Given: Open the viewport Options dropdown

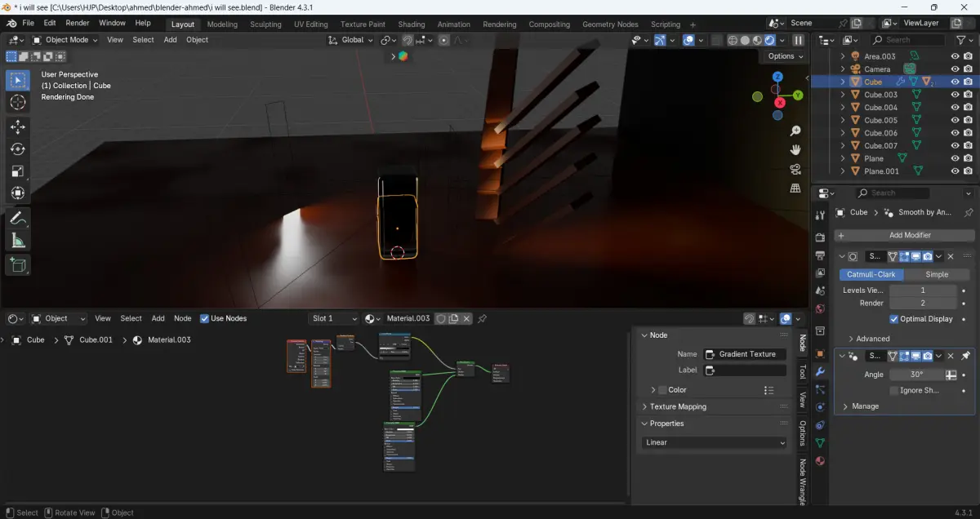Looking at the screenshot, I should (x=786, y=56).
